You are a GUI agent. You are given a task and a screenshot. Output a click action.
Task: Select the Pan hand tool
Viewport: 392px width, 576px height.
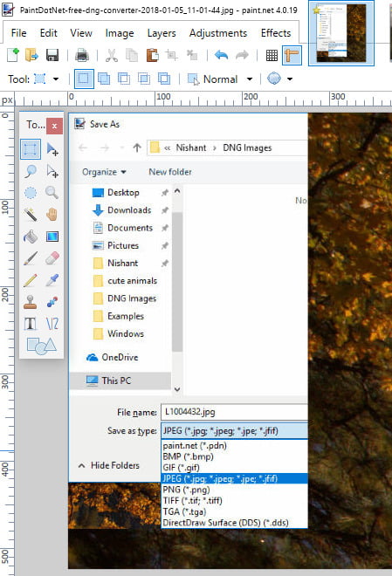(52, 214)
